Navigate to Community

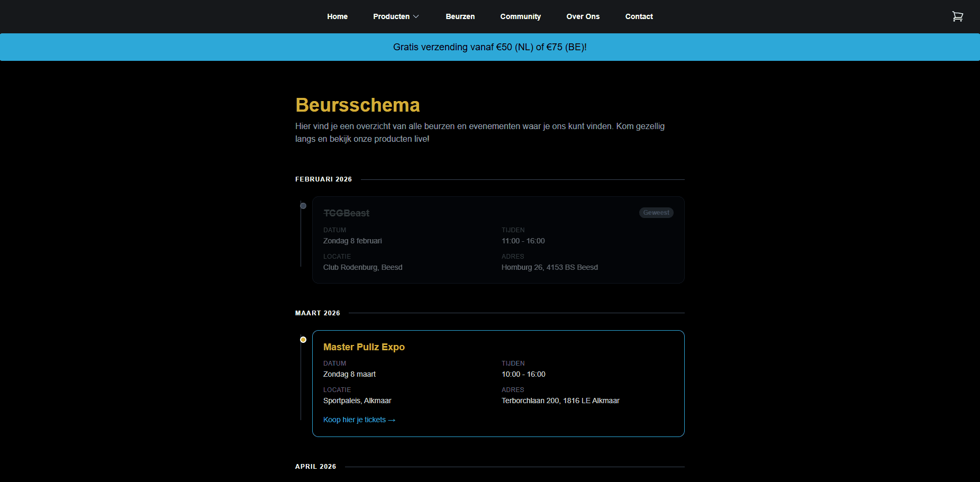(x=520, y=16)
